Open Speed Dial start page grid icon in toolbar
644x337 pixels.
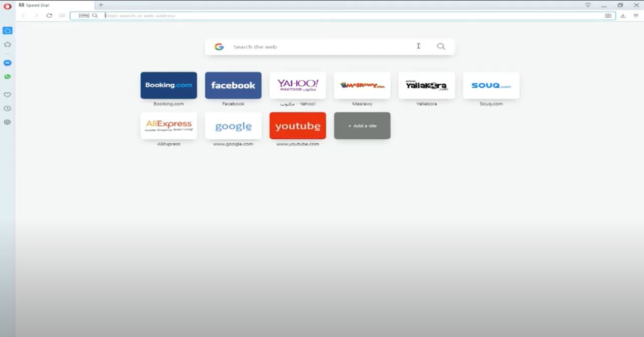[x=62, y=16]
